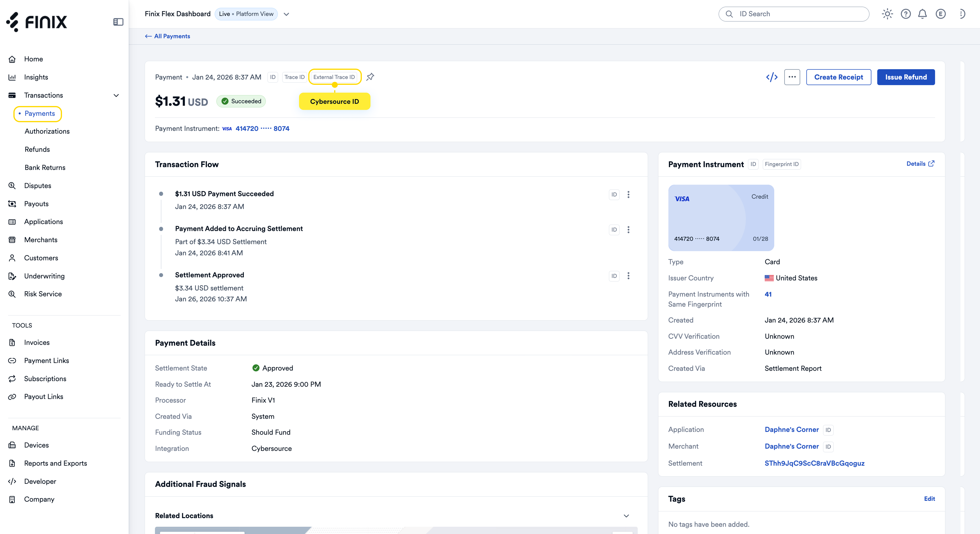Click the Live Platform View badge
This screenshot has width=980, height=534.
[246, 14]
